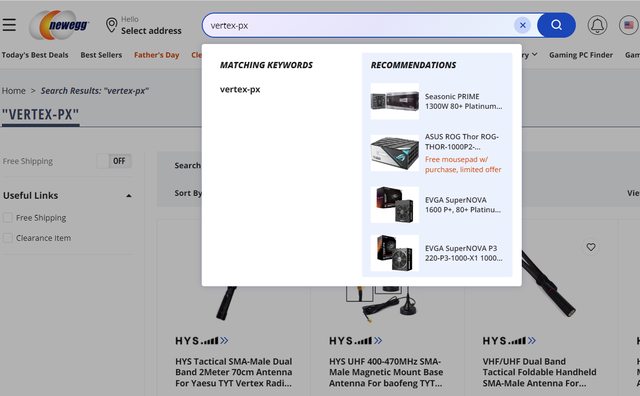Screen dimensions: 640x396
Task: Add the foldable antenna to wishlist heart
Action: pos(591,247)
